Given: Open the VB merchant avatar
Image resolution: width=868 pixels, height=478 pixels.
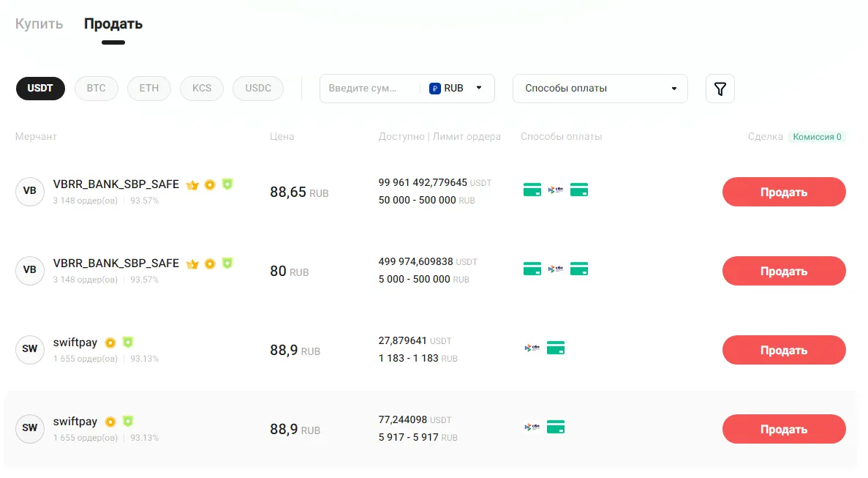Looking at the screenshot, I should coord(30,191).
